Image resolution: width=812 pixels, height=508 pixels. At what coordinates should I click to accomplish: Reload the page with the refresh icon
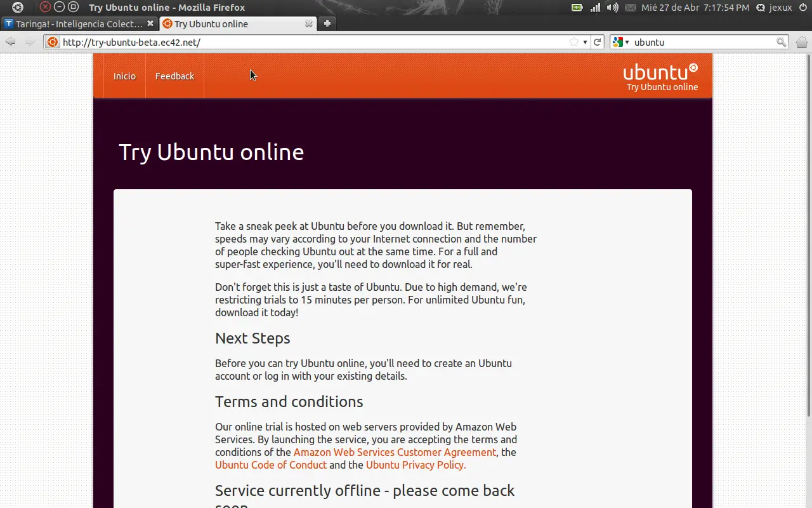(597, 42)
